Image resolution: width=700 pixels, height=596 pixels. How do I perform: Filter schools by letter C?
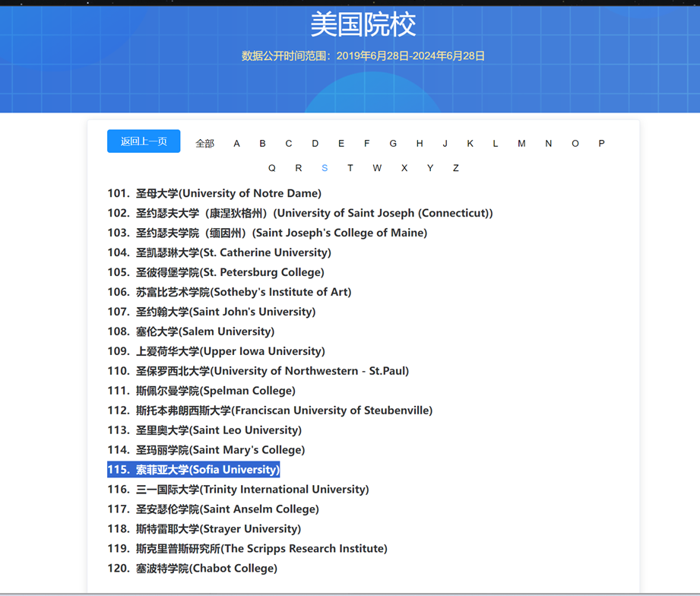pyautogui.click(x=288, y=144)
